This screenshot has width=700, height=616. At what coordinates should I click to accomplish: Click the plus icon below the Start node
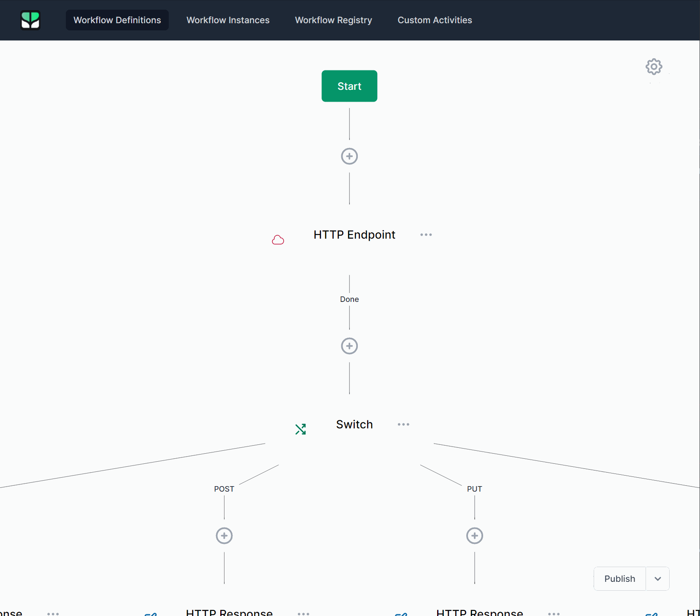349,156
